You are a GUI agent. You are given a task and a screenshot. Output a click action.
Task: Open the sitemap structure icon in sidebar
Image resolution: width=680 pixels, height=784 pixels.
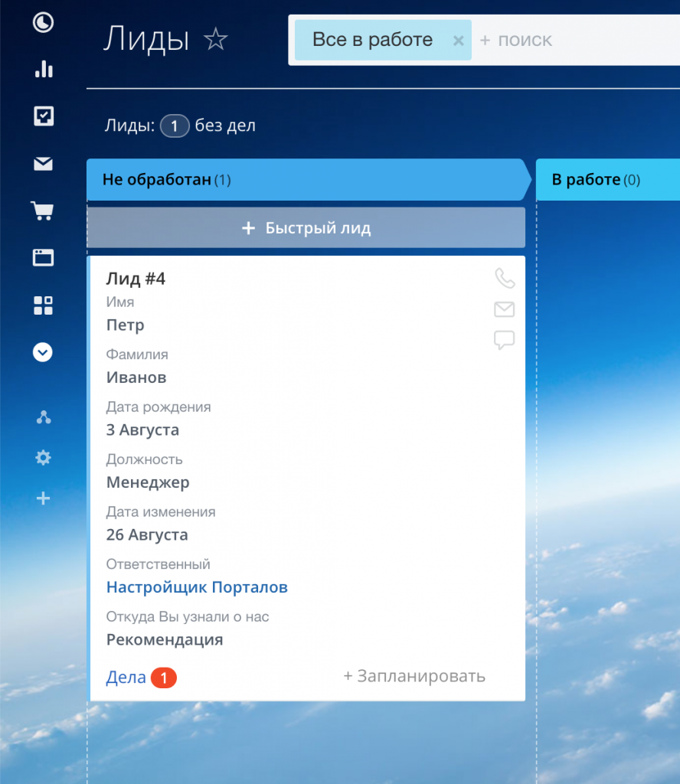tap(44, 417)
